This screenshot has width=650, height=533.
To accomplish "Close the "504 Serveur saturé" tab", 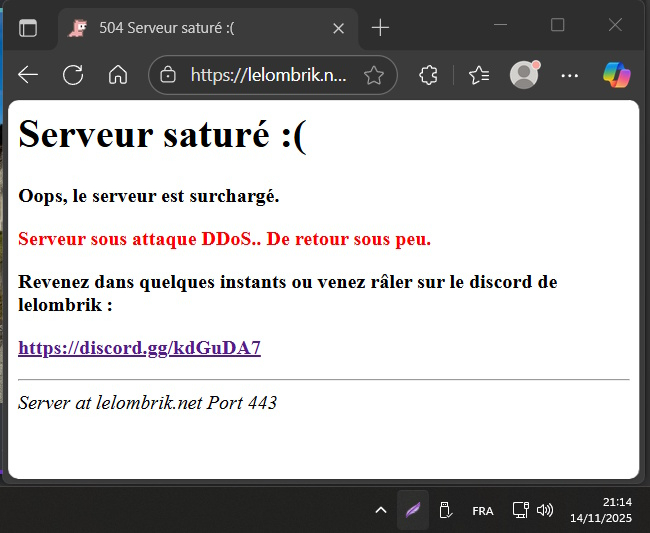I will [338, 28].
